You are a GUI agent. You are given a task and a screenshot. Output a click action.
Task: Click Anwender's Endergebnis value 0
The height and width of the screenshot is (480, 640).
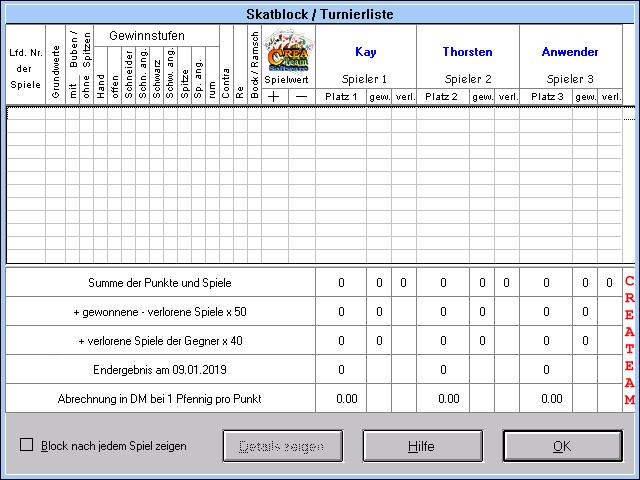click(546, 370)
